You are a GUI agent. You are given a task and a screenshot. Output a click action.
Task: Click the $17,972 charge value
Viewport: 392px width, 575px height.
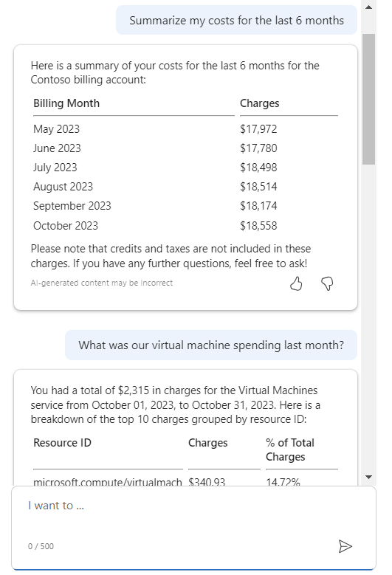258,129
